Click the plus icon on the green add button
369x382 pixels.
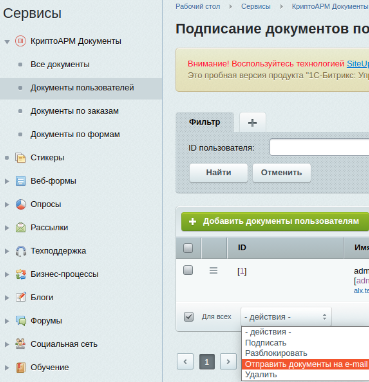pos(192,222)
